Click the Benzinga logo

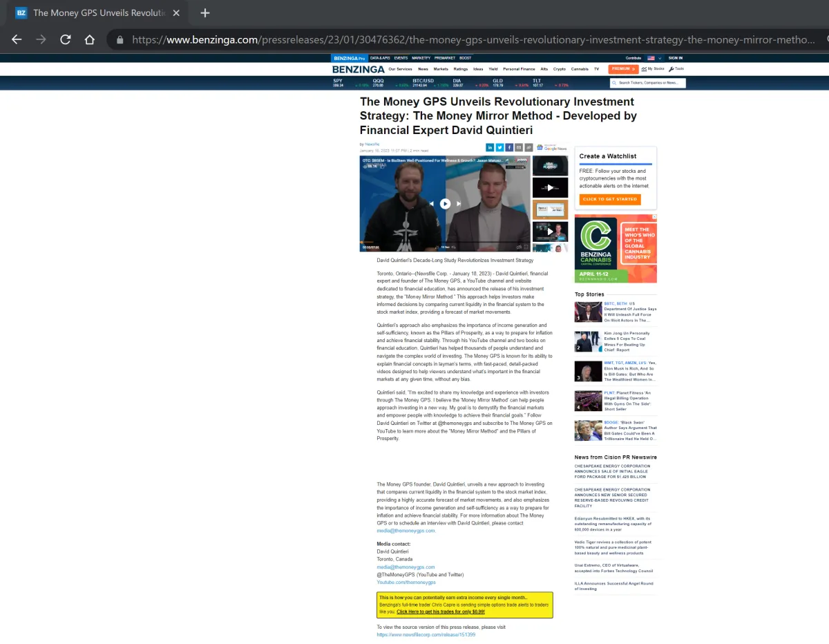(x=358, y=69)
